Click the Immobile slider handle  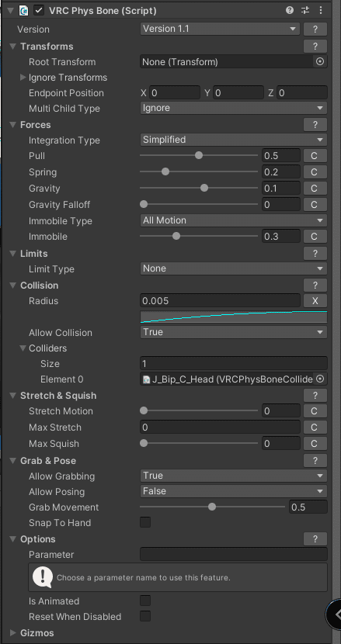[x=176, y=236]
